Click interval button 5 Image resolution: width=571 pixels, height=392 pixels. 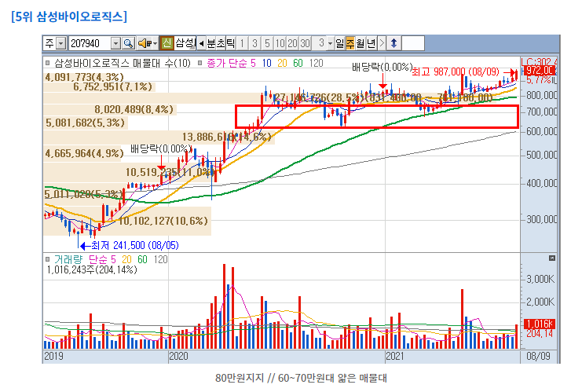(267, 43)
